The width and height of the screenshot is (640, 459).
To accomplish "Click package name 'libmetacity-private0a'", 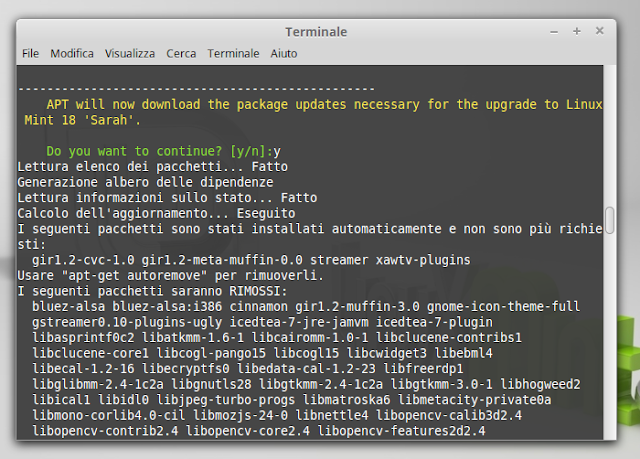I will click(474, 400).
